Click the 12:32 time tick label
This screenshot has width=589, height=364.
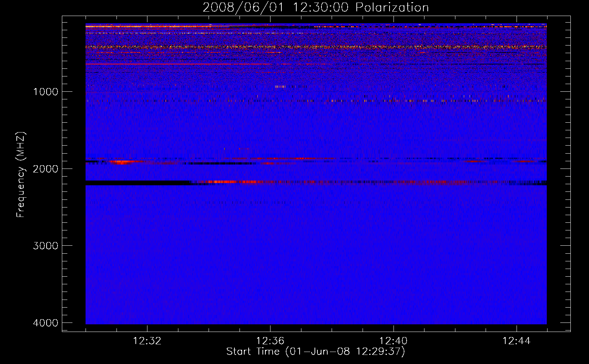[x=147, y=341]
